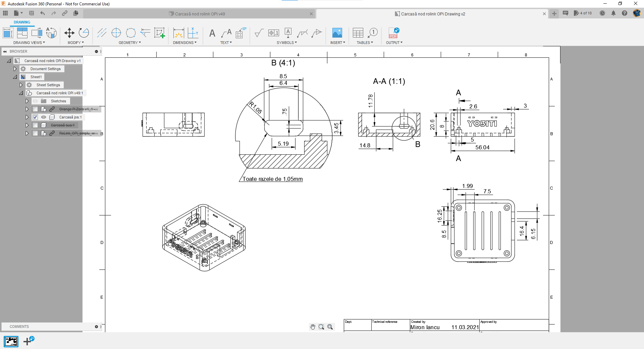Open the Drawing Views dropdown
644x349 pixels.
[x=29, y=43]
